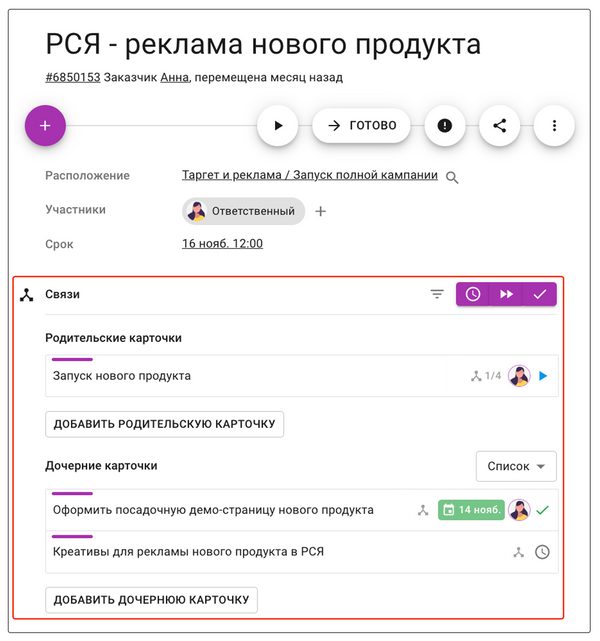Screen dimensions: 600x641
Task: Open child card Оформить посадочную демо-страницу
Action: tap(302, 510)
